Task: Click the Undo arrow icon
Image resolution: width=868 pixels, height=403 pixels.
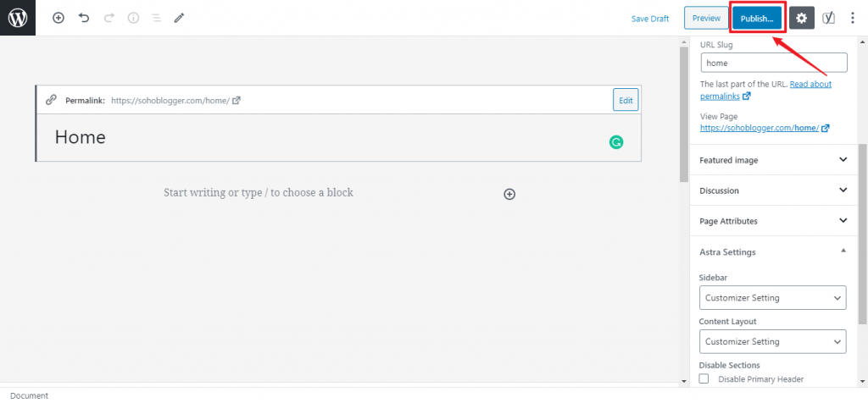Action: [83, 18]
